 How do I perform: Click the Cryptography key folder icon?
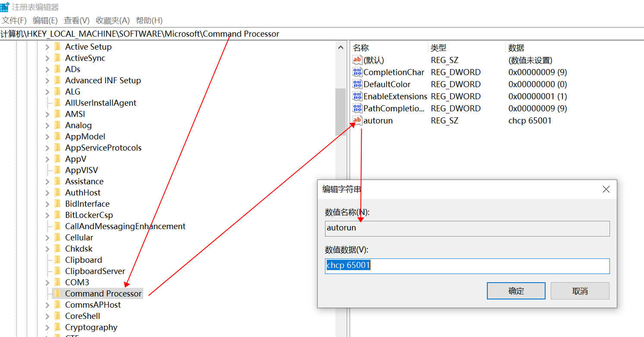(58, 327)
